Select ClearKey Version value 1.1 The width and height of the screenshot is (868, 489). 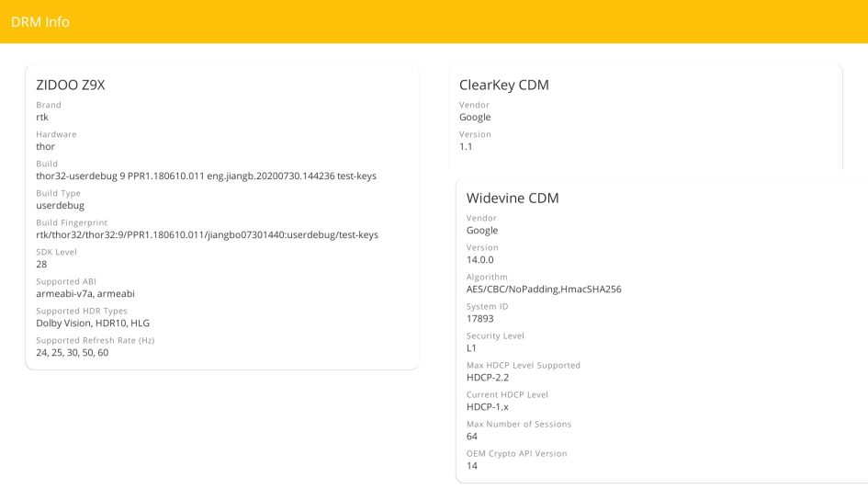(x=466, y=147)
